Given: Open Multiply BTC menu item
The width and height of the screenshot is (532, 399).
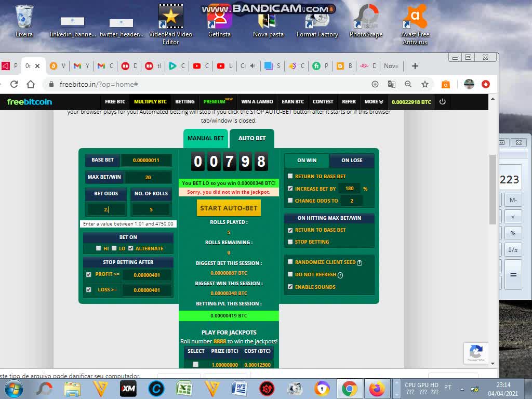Looking at the screenshot, I should pyautogui.click(x=150, y=101).
